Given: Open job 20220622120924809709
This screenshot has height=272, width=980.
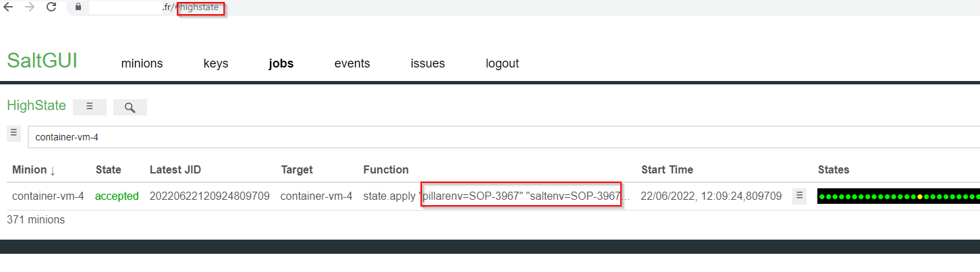Looking at the screenshot, I should 210,196.
